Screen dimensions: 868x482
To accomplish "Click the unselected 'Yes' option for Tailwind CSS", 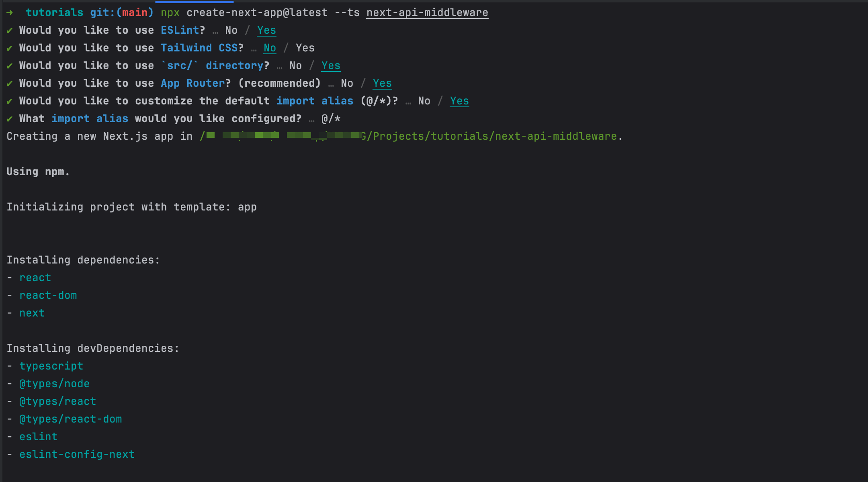I will click(x=305, y=48).
